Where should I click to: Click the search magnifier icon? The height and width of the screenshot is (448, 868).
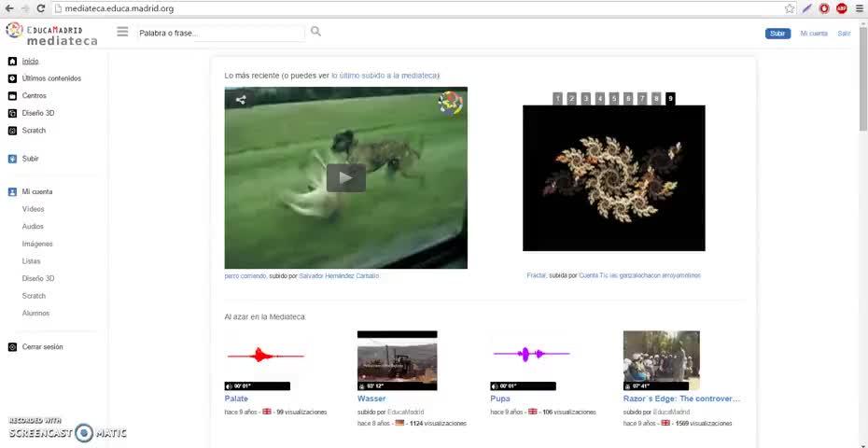[315, 32]
